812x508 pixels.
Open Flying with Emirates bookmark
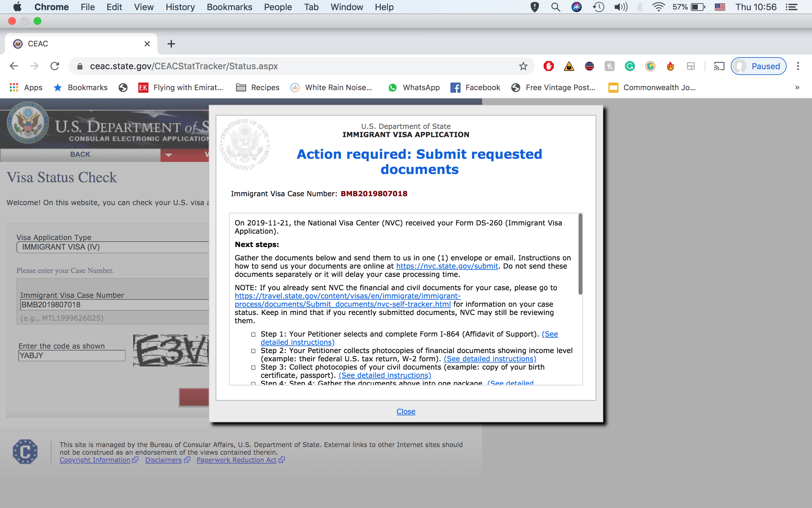181,88
